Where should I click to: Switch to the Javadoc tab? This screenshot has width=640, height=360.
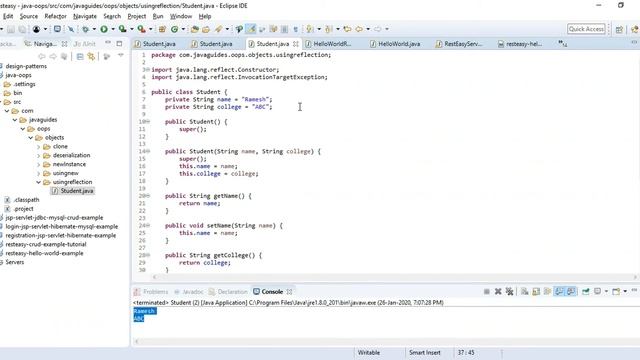189,291
